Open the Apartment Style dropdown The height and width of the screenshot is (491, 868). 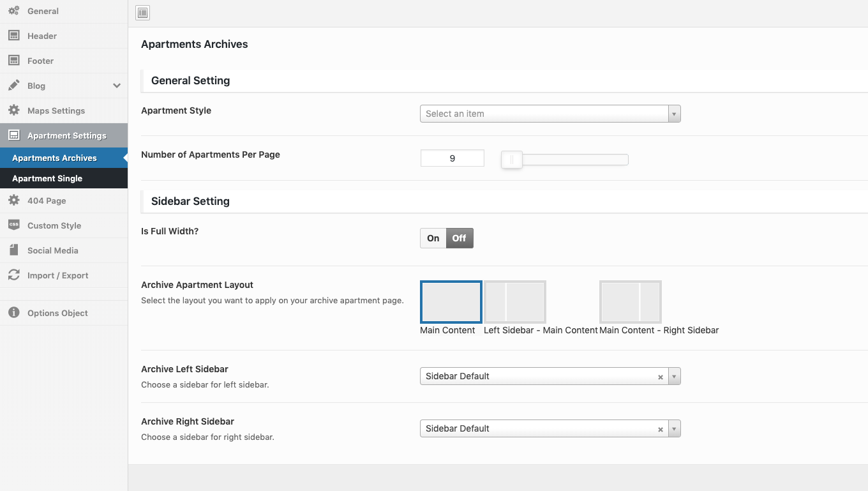coord(550,114)
